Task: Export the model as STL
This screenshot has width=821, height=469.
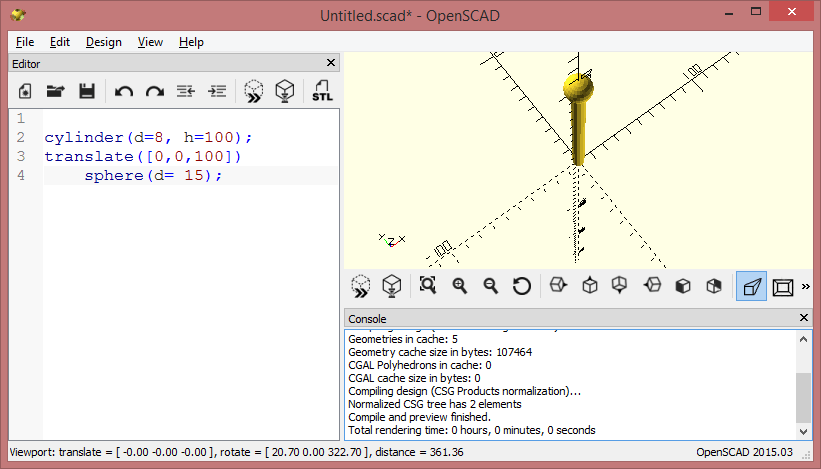Action: [322, 91]
